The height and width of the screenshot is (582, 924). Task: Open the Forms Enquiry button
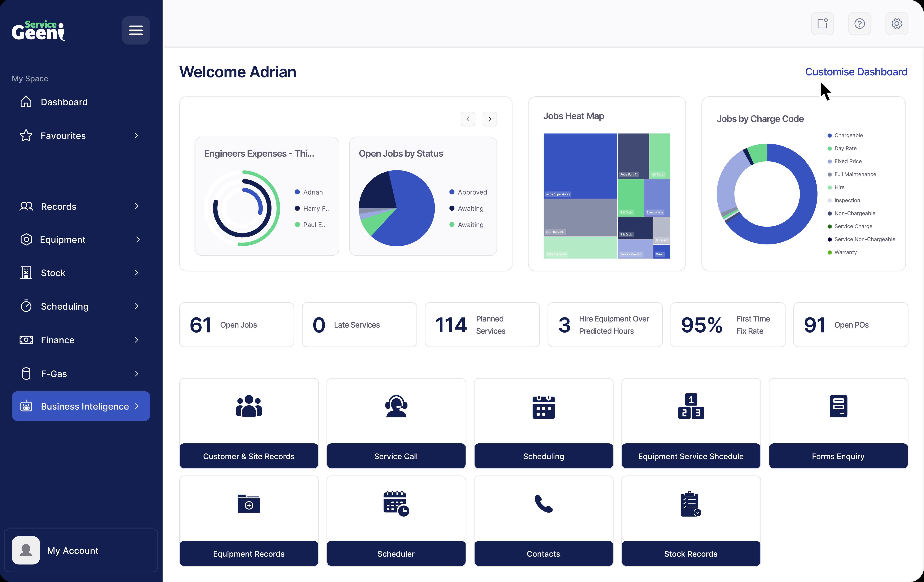click(838, 456)
